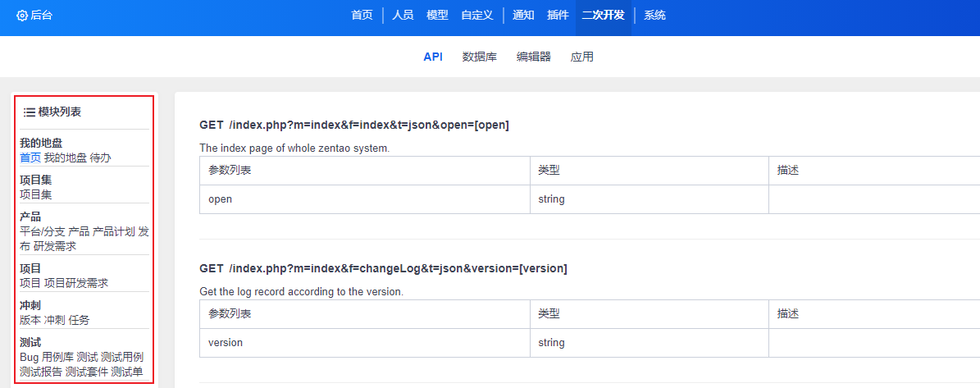Open the 测试套件 module link
Screen dimensions: 980x388
click(87, 372)
